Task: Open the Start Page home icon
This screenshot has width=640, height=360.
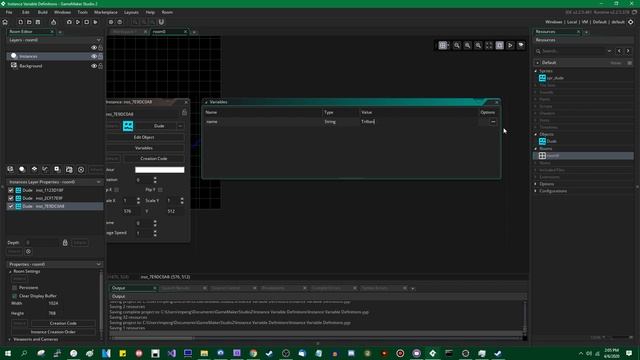Action: pos(5,22)
